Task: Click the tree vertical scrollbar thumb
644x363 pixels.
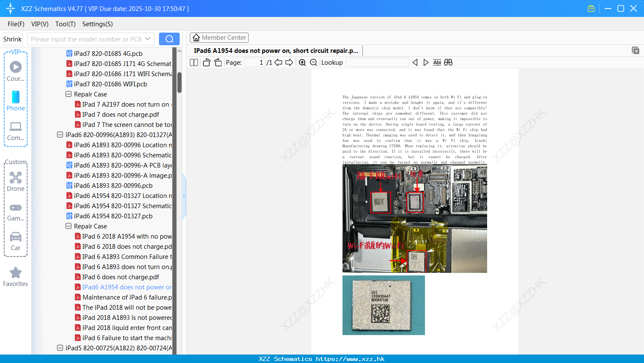Action: point(179,82)
